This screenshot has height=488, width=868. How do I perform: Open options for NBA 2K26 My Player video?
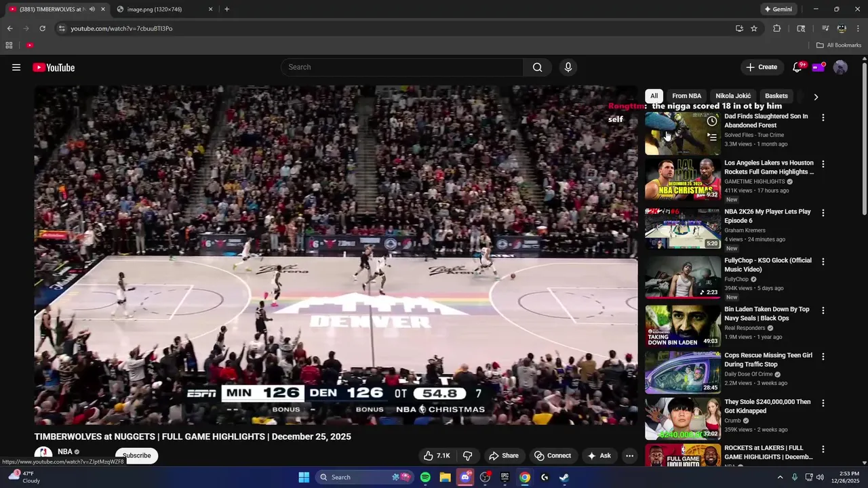823,213
